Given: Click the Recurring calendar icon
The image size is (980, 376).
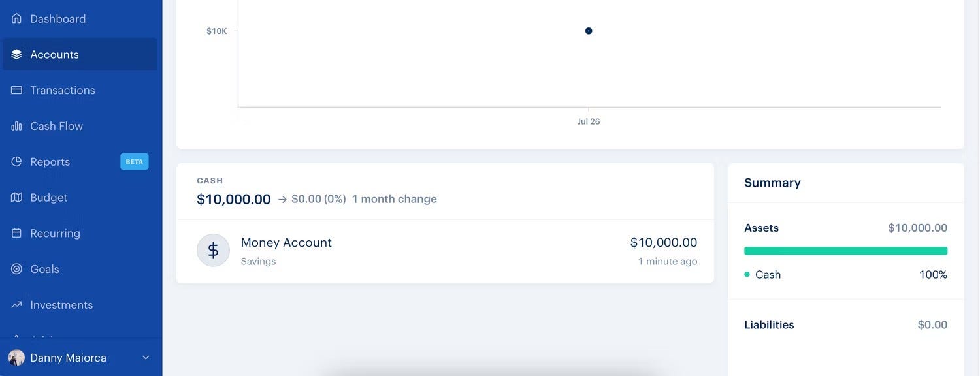Looking at the screenshot, I should click(x=16, y=233).
